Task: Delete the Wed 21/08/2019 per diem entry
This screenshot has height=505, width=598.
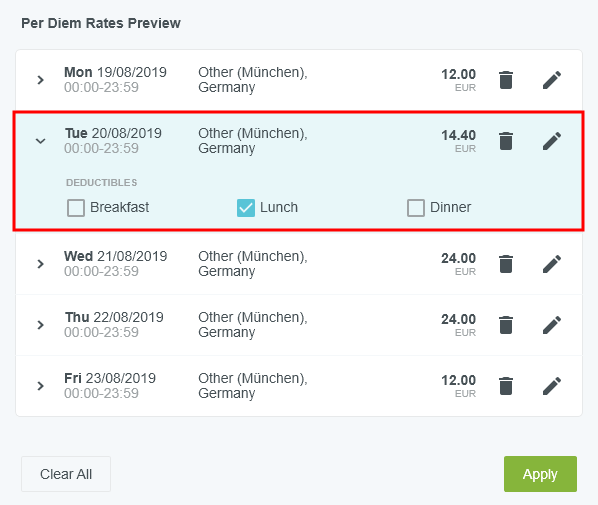Action: click(x=506, y=264)
